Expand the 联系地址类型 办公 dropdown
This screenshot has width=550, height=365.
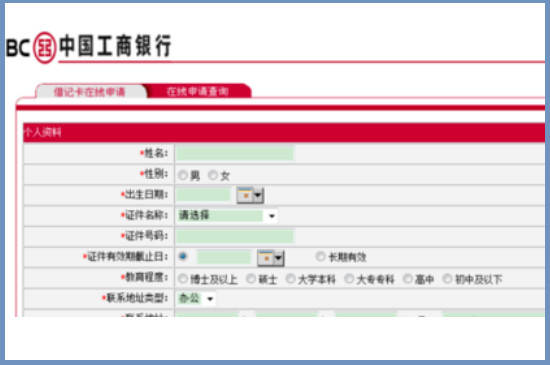[196, 299]
